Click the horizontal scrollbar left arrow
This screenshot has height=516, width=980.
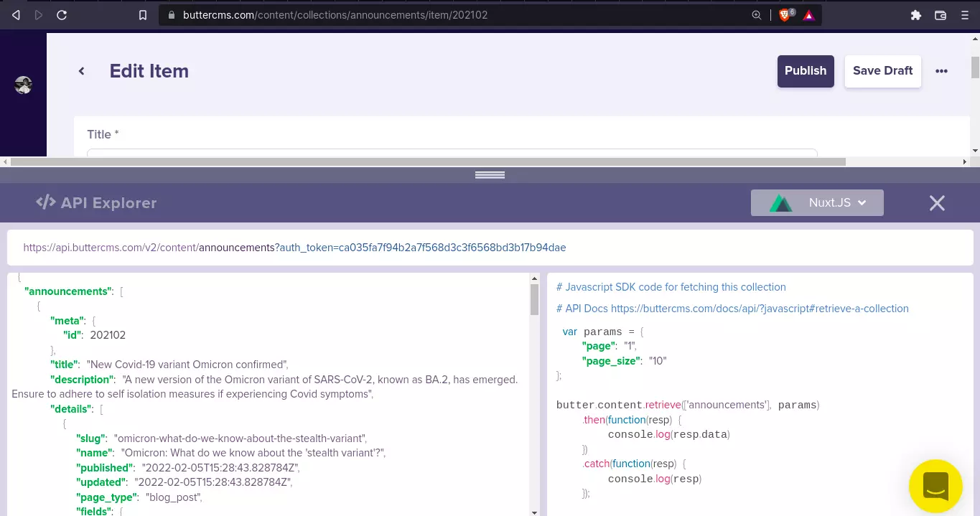pyautogui.click(x=5, y=162)
